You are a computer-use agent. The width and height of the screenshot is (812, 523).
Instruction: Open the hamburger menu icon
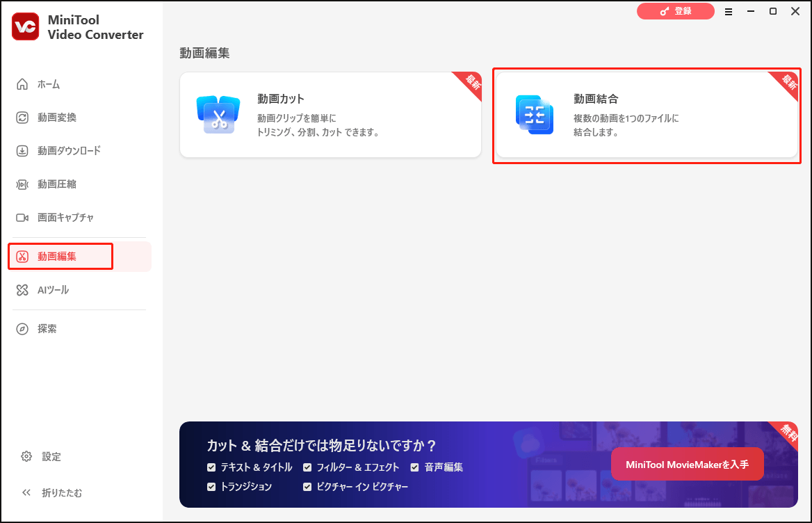click(x=729, y=11)
